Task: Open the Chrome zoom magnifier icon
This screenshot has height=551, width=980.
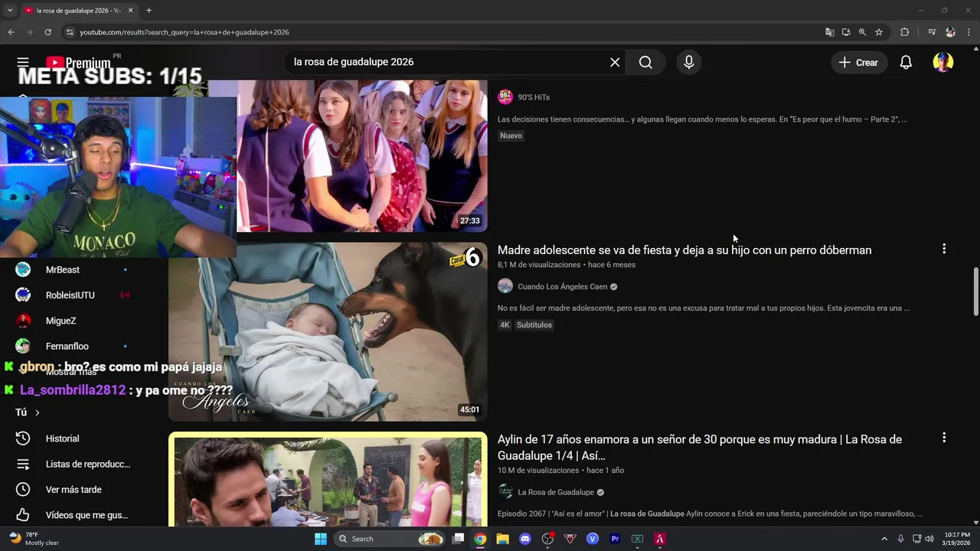Action: pyautogui.click(x=862, y=32)
